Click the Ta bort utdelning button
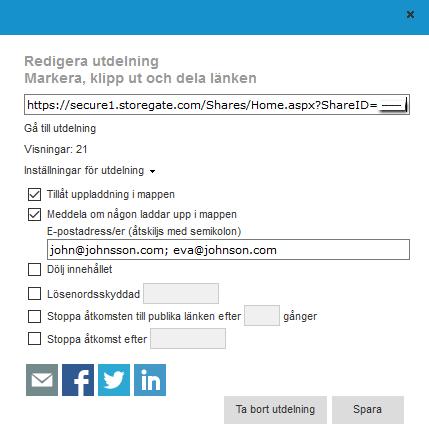 tap(275, 410)
